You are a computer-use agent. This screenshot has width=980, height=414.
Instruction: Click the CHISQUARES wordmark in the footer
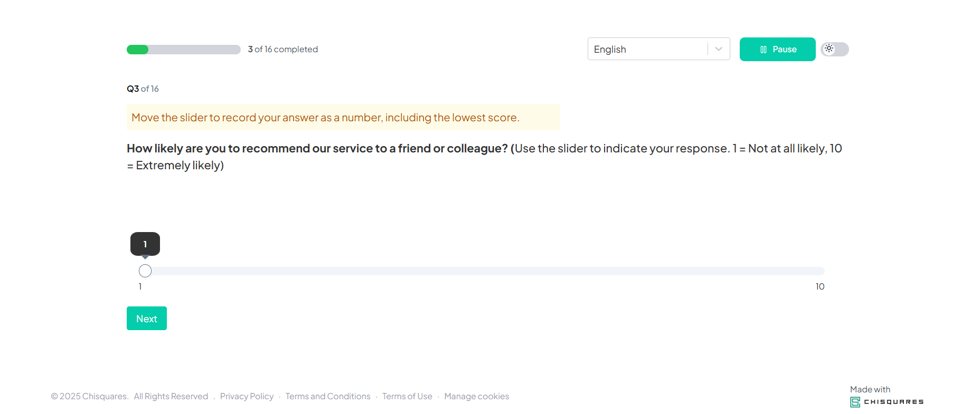coord(893,402)
